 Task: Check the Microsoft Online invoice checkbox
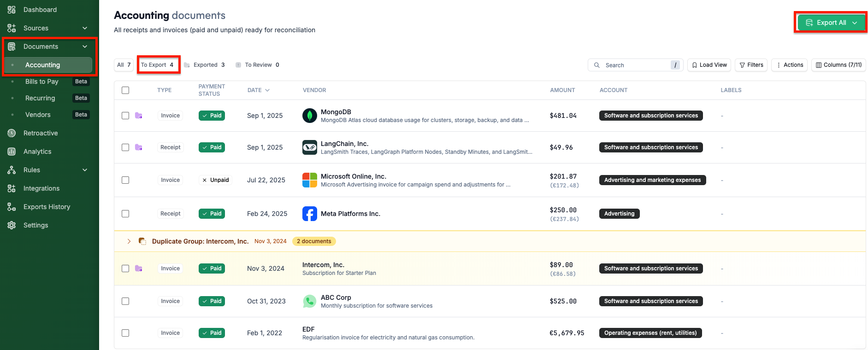(125, 180)
